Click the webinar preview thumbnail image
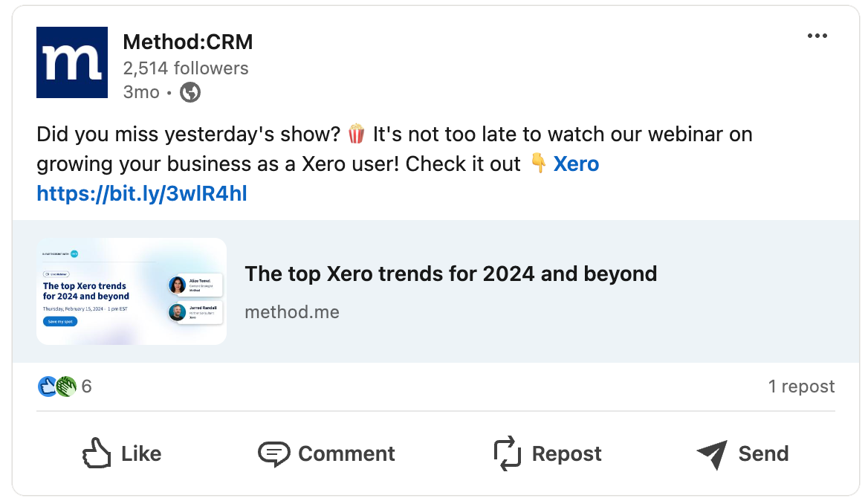Viewport: 868px width, 501px height. click(132, 291)
